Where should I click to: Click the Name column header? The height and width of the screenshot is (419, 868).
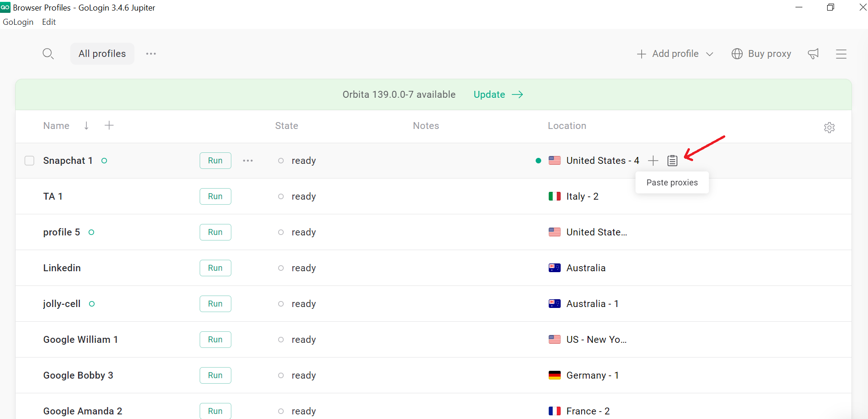click(56, 126)
